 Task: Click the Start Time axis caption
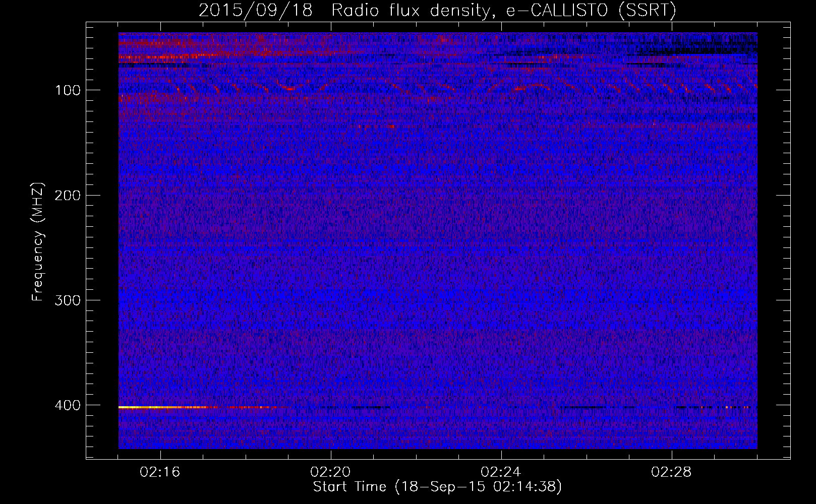pyautogui.click(x=437, y=487)
